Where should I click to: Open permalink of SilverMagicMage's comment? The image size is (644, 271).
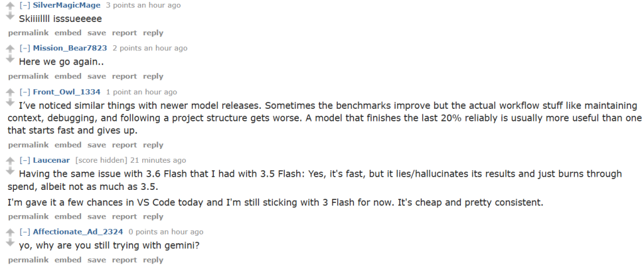28,33
